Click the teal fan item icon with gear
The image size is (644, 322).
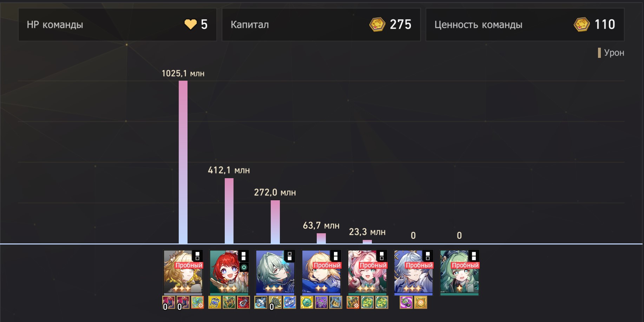click(x=197, y=302)
